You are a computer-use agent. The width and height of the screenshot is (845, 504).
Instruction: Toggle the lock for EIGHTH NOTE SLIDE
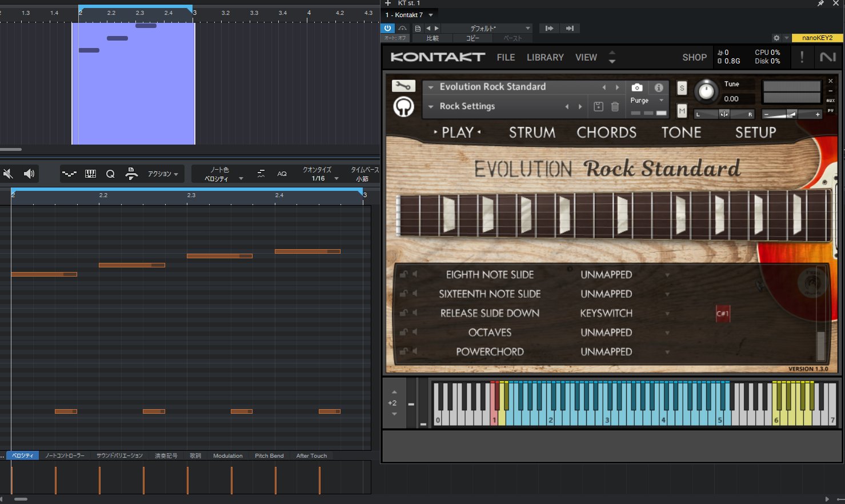pos(404,274)
